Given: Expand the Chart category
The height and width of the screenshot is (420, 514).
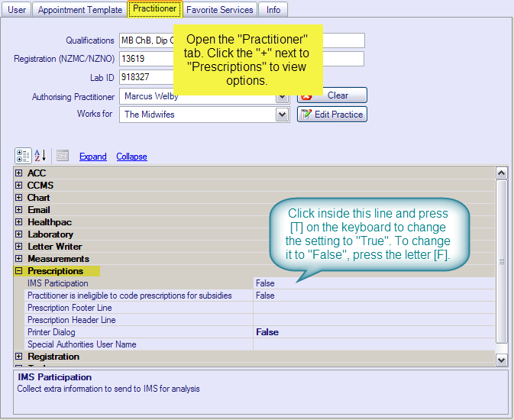Looking at the screenshot, I should (18, 197).
